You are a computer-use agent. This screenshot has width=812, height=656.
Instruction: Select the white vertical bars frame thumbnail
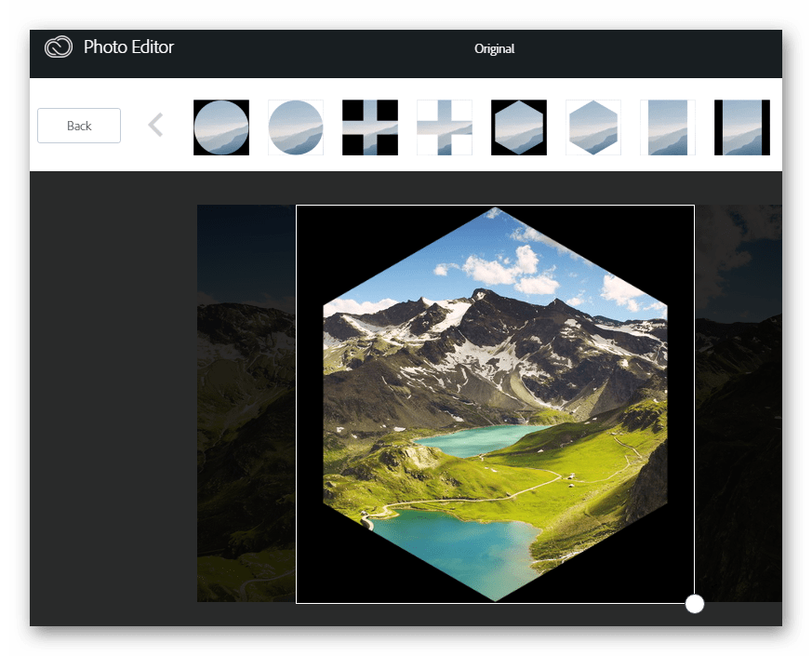[x=668, y=127]
